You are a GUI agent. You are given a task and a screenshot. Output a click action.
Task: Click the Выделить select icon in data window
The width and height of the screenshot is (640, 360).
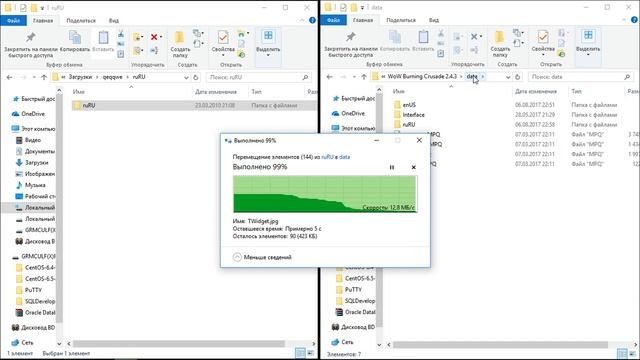[x=588, y=36]
